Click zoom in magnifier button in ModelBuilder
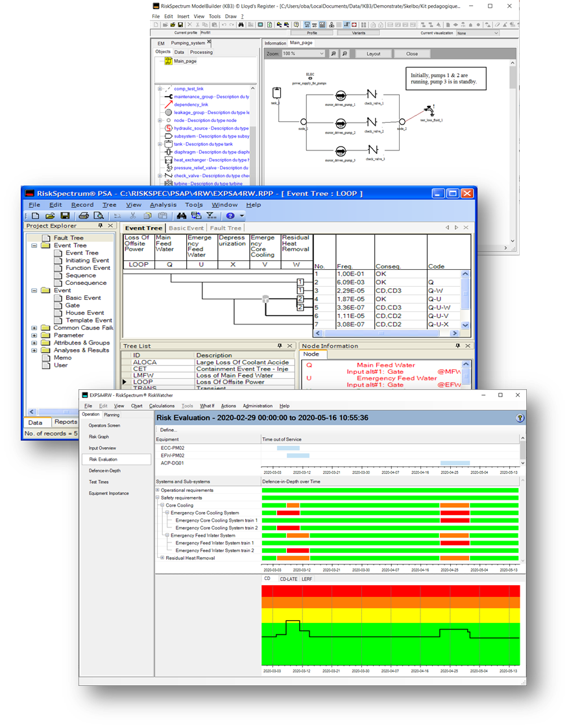Viewport: 569px width, 728px height. point(333,54)
